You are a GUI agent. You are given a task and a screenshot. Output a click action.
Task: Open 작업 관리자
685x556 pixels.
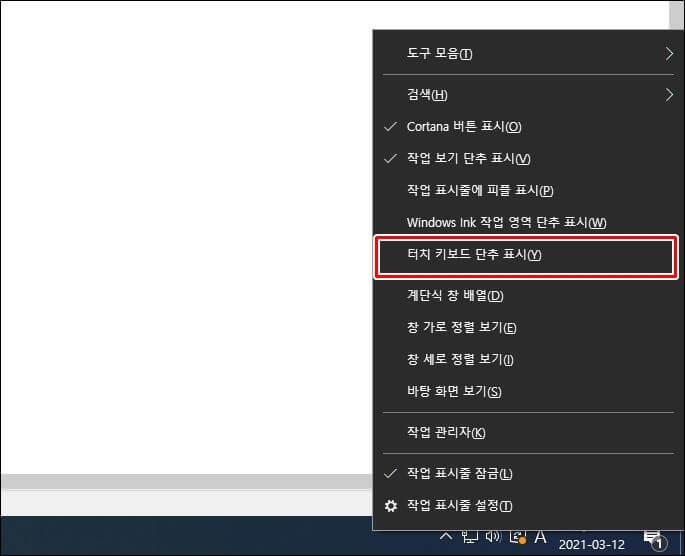click(526, 432)
